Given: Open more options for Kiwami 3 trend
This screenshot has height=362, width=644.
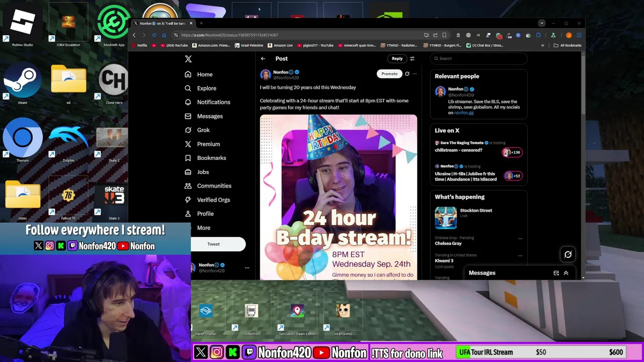Looking at the screenshot, I should click(x=520, y=255).
